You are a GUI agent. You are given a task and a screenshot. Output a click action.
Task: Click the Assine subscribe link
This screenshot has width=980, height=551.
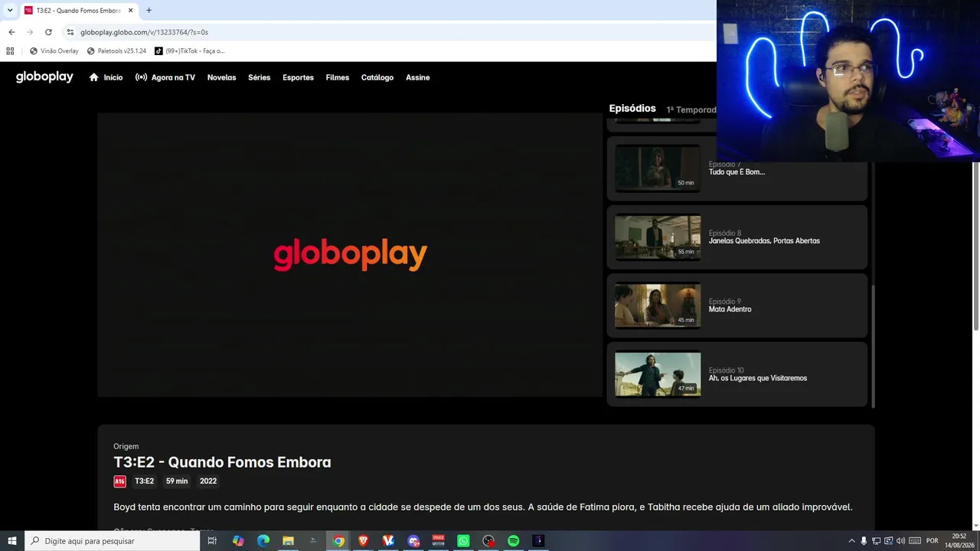(x=417, y=77)
